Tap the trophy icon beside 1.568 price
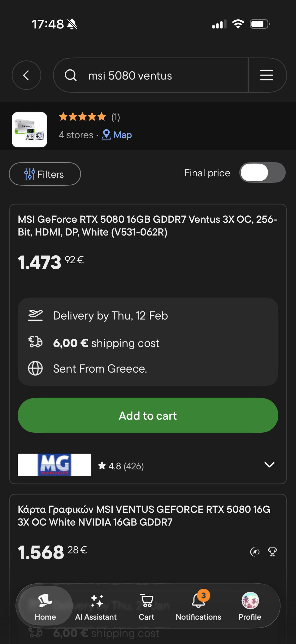 coord(272,552)
